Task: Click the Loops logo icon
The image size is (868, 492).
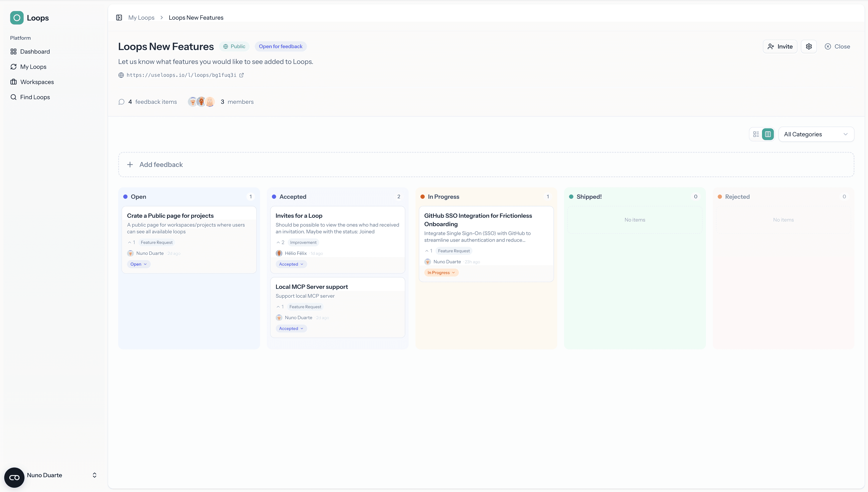Action: 17,18
